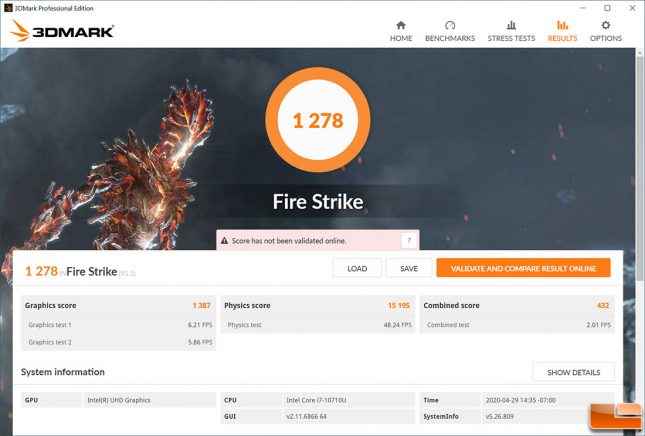Image resolution: width=645 pixels, height=436 pixels.
Task: Click the Physics test row
Action: [x=318, y=325]
